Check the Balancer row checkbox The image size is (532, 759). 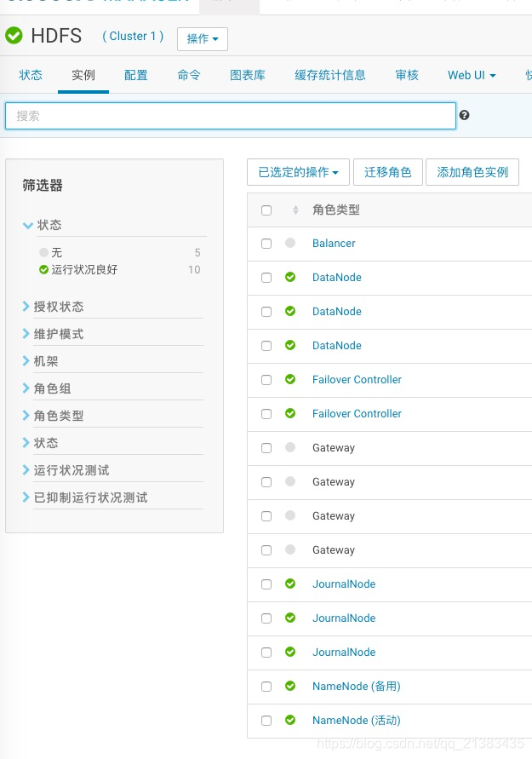[266, 244]
